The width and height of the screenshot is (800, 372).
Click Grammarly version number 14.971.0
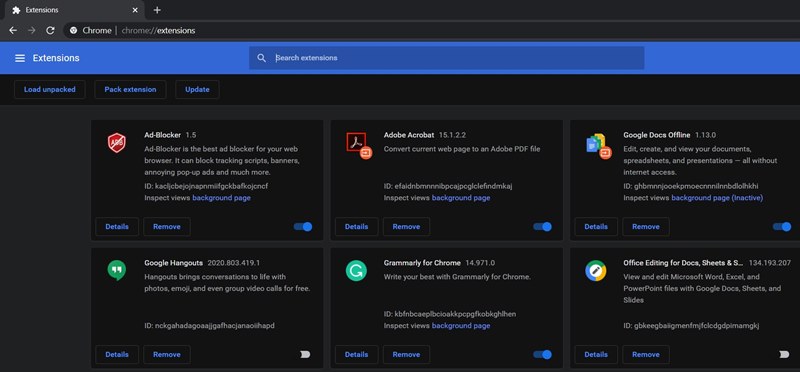point(480,263)
